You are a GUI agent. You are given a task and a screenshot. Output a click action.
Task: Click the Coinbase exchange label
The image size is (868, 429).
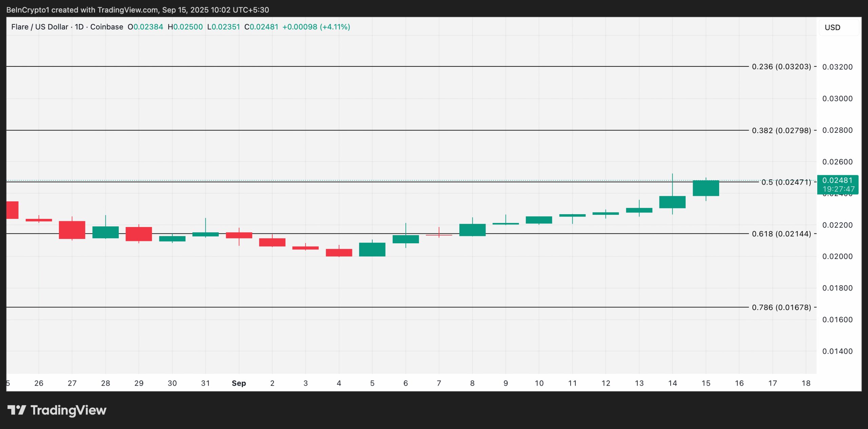point(107,27)
